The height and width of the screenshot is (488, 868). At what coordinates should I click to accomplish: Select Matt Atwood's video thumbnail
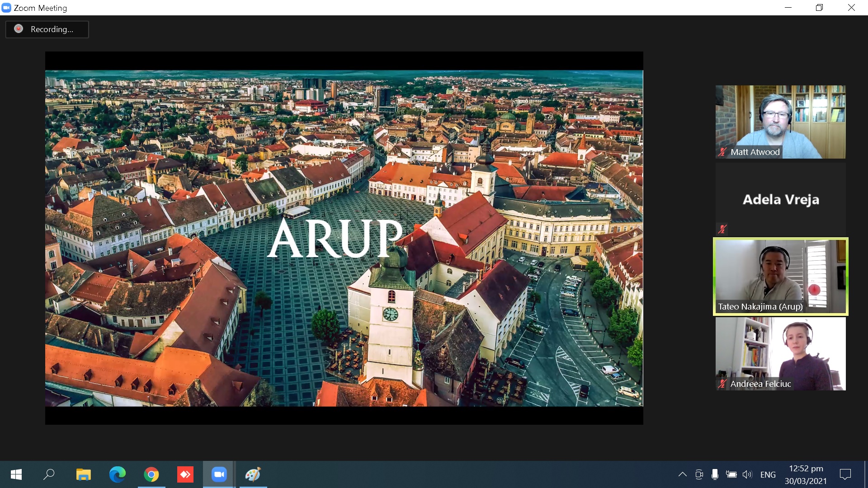point(780,122)
